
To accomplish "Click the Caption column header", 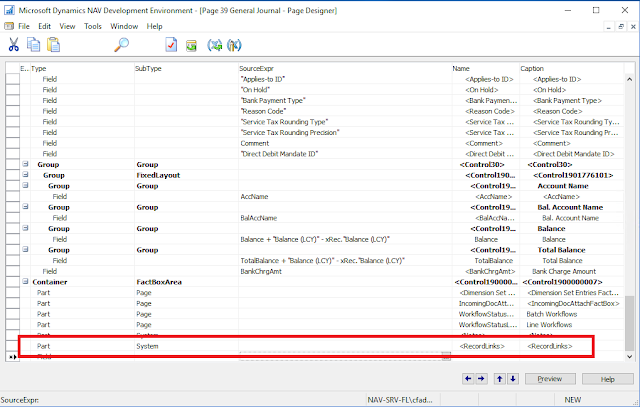I will [x=571, y=69].
